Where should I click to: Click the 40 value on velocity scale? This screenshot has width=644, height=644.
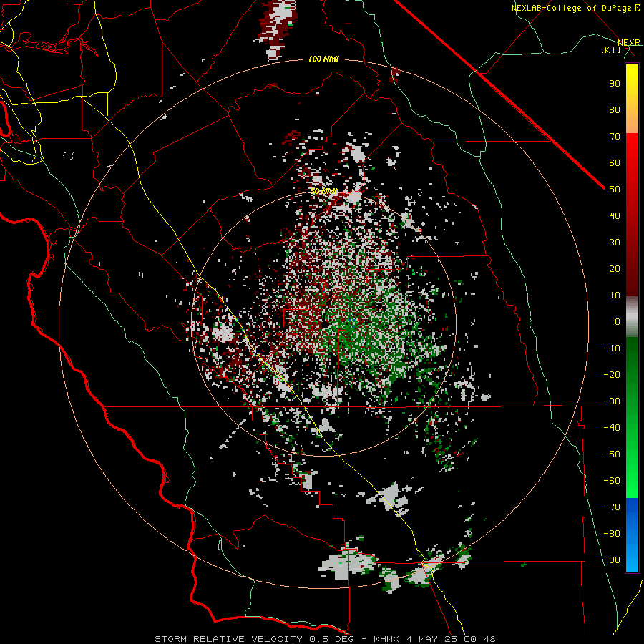coord(615,215)
